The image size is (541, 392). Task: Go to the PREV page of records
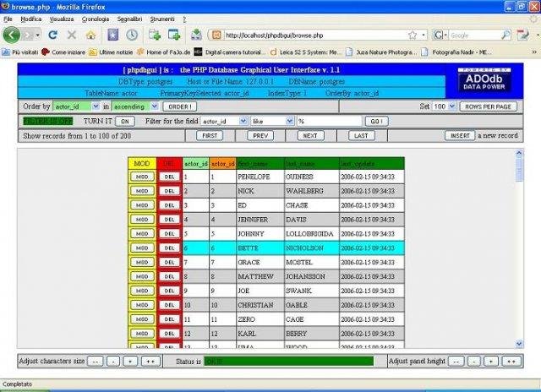click(260, 135)
